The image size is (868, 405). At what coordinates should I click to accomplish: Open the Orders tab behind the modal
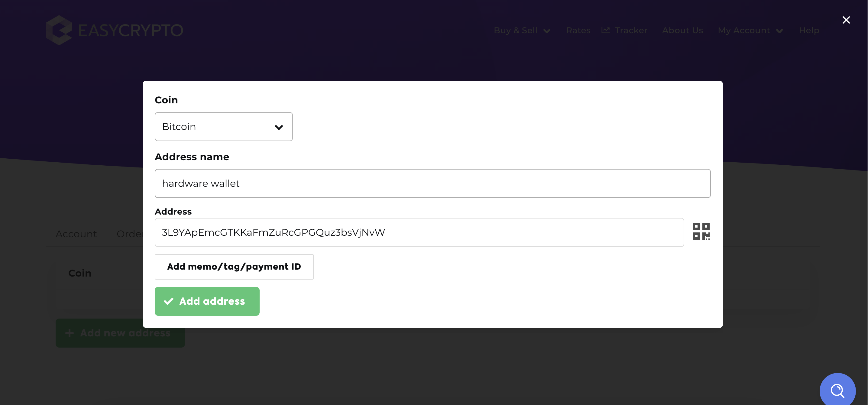coord(131,234)
